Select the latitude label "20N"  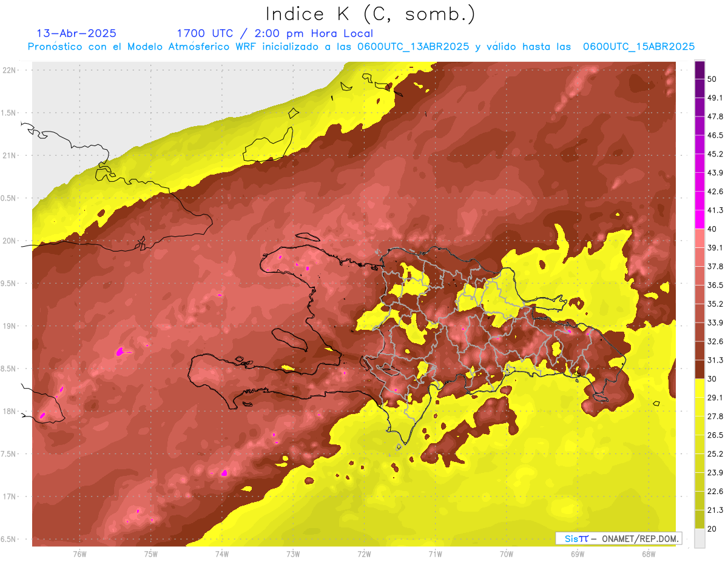(x=8, y=241)
